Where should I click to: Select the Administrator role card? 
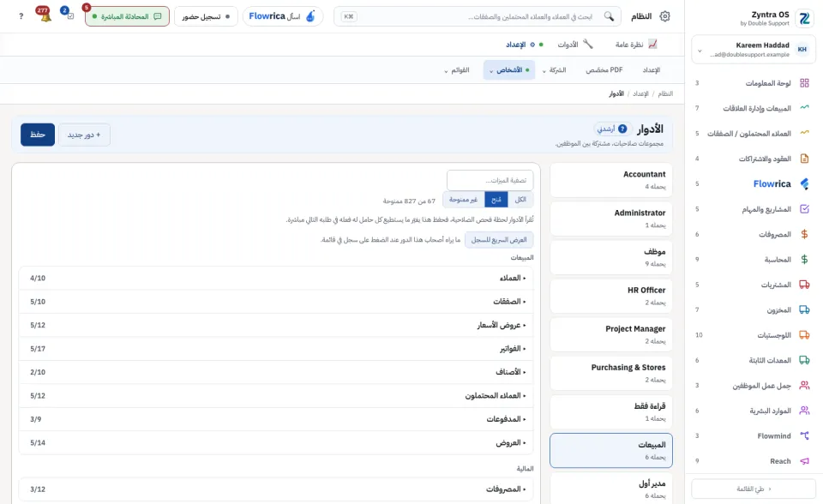click(611, 219)
